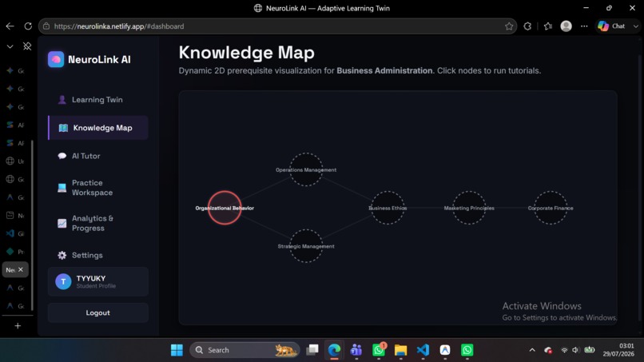Open Visual Studio Code from the taskbar
The width and height of the screenshot is (644, 362).
tap(423, 350)
